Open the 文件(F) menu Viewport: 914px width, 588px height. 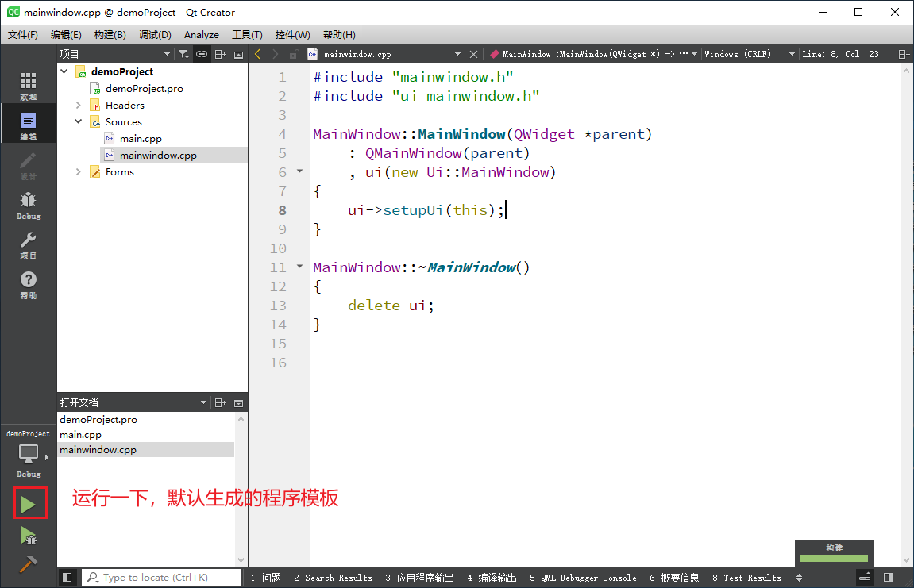[23, 34]
